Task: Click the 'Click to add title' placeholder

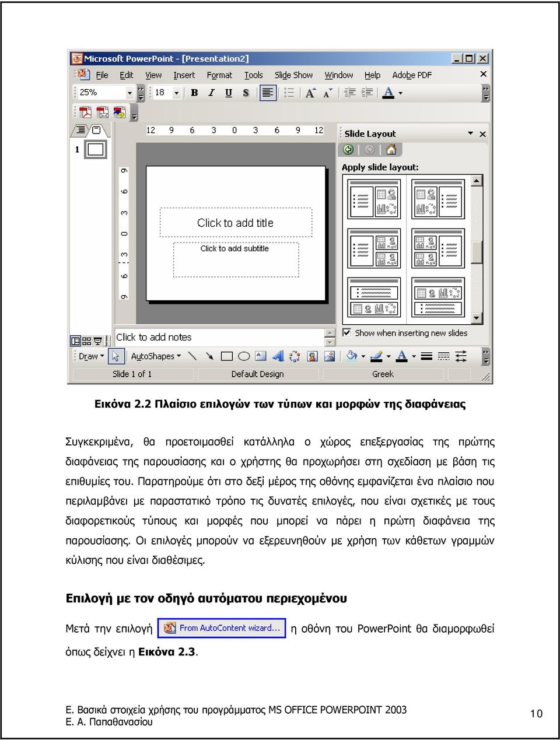Action: (236, 223)
